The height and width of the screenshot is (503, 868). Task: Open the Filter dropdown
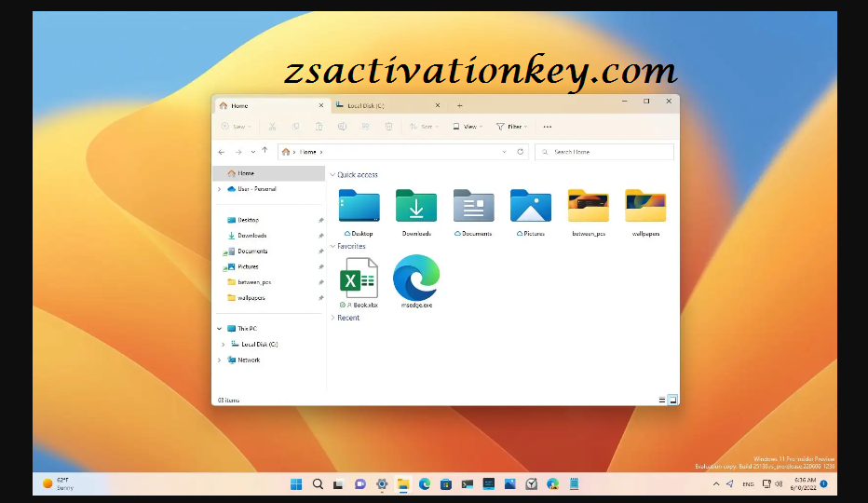512,127
